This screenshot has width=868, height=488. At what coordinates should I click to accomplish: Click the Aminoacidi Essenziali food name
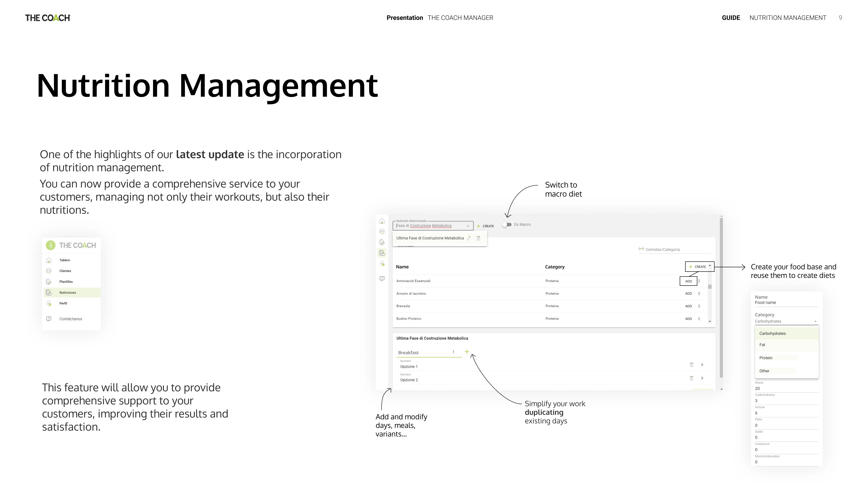point(413,281)
